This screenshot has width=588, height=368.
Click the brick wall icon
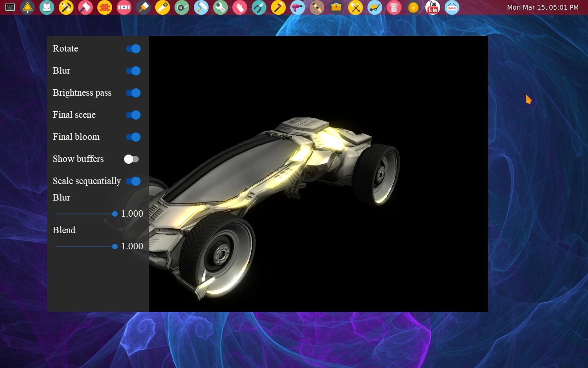[x=105, y=7]
